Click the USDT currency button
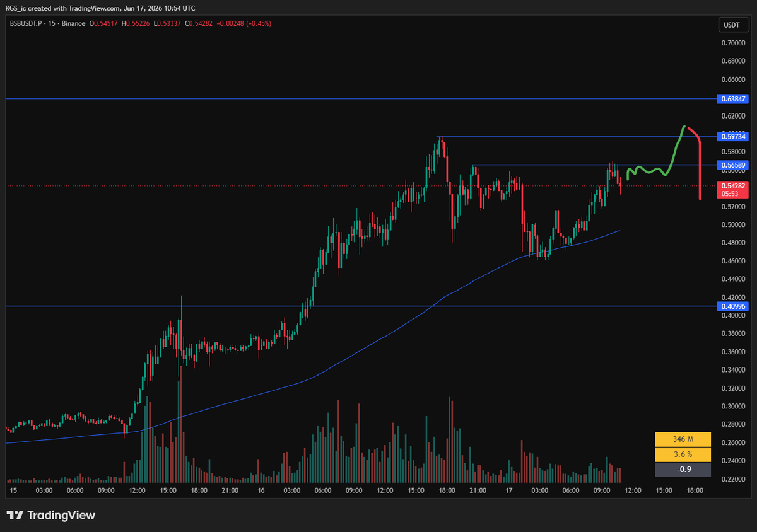This screenshot has height=532, width=757. [x=732, y=25]
